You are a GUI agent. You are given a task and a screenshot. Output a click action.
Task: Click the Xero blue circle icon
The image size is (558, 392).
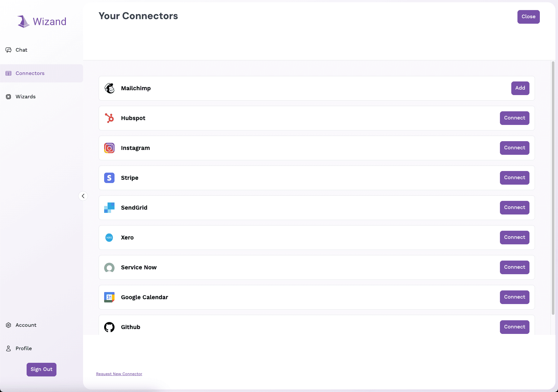click(x=109, y=238)
